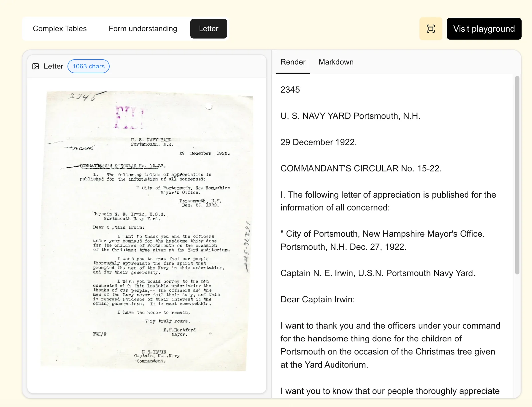Click the '29 December 1922.' rendered text

[x=318, y=142]
